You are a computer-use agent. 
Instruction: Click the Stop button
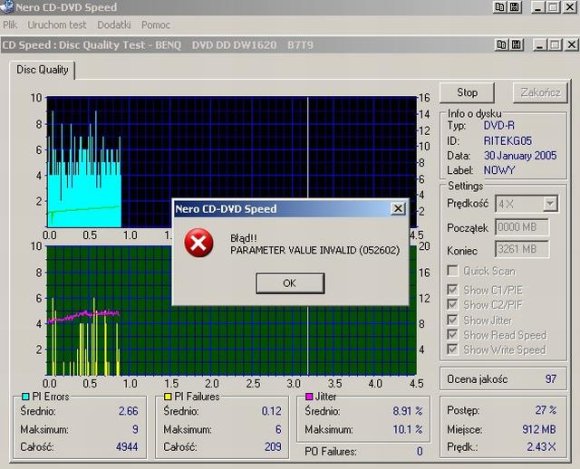(467, 92)
